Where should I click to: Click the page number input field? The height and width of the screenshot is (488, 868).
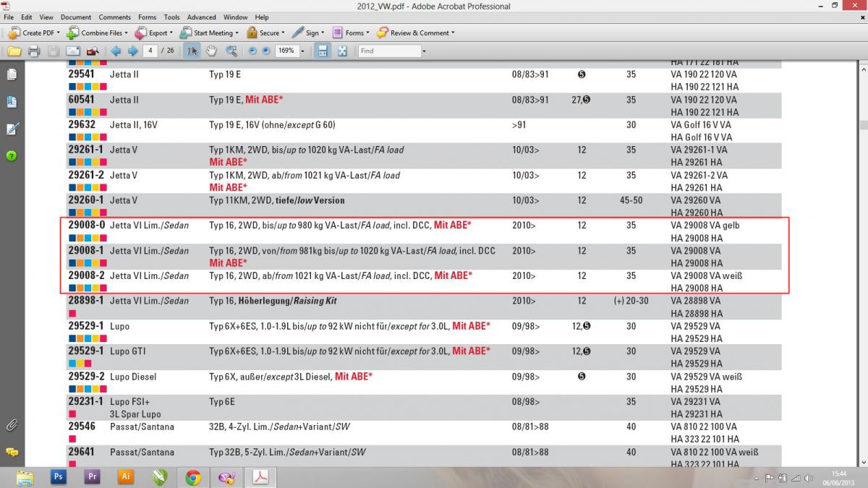151,51
